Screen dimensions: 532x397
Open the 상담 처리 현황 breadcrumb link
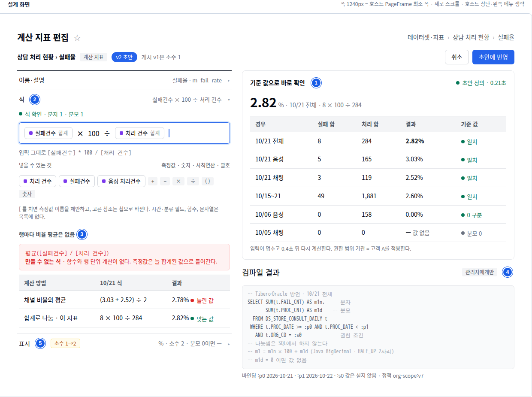[471, 37]
